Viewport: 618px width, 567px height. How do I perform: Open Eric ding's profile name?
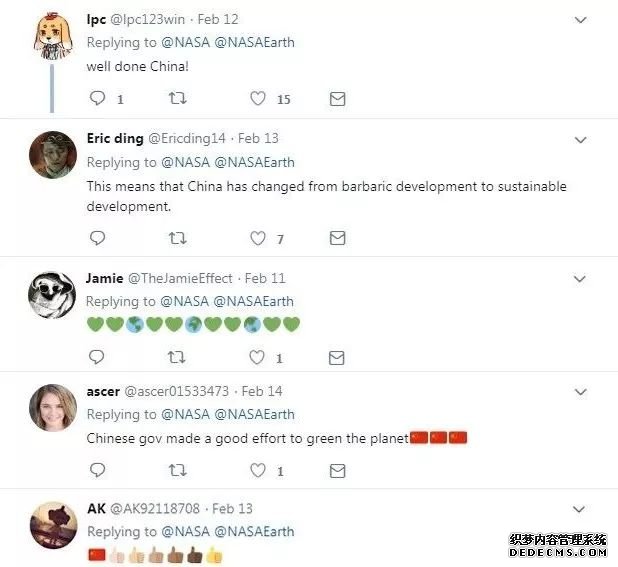coord(115,138)
